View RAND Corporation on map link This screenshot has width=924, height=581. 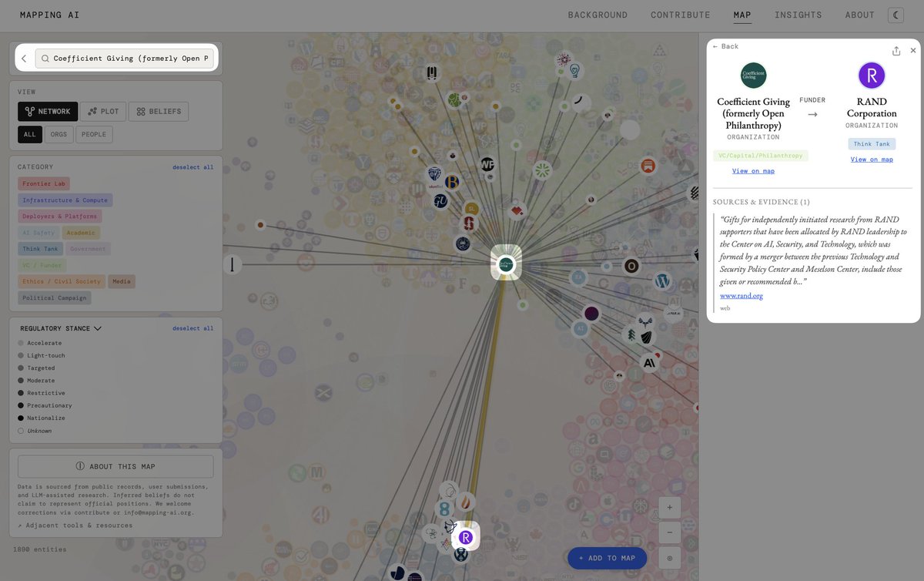pyautogui.click(x=872, y=160)
